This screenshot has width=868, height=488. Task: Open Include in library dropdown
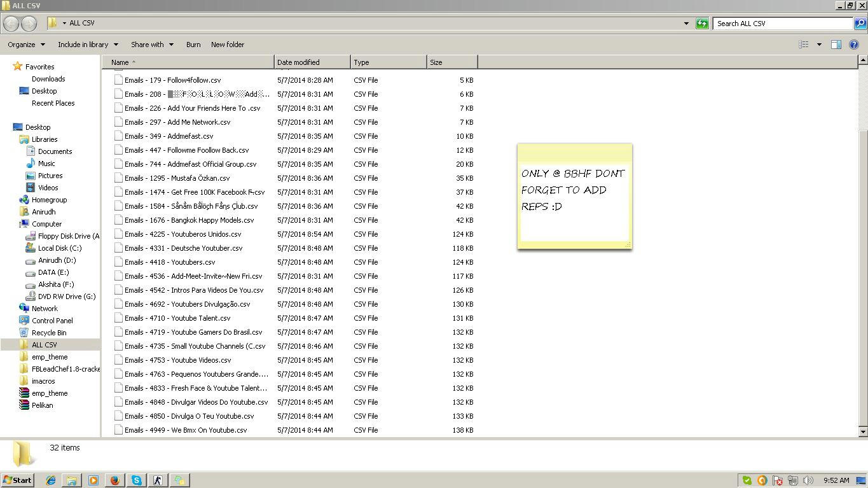(88, 45)
